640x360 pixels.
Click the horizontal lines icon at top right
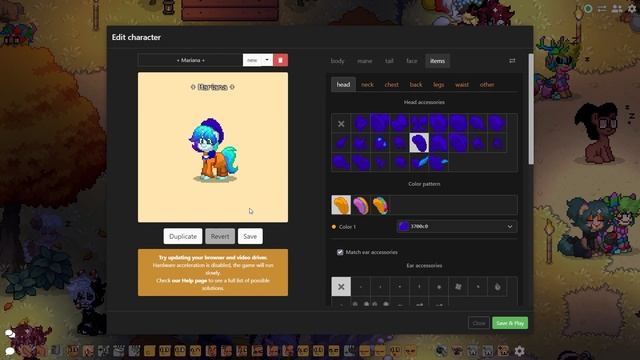click(x=602, y=9)
